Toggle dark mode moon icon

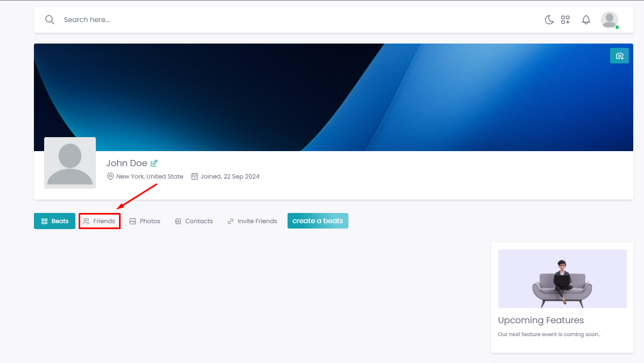pyautogui.click(x=549, y=20)
